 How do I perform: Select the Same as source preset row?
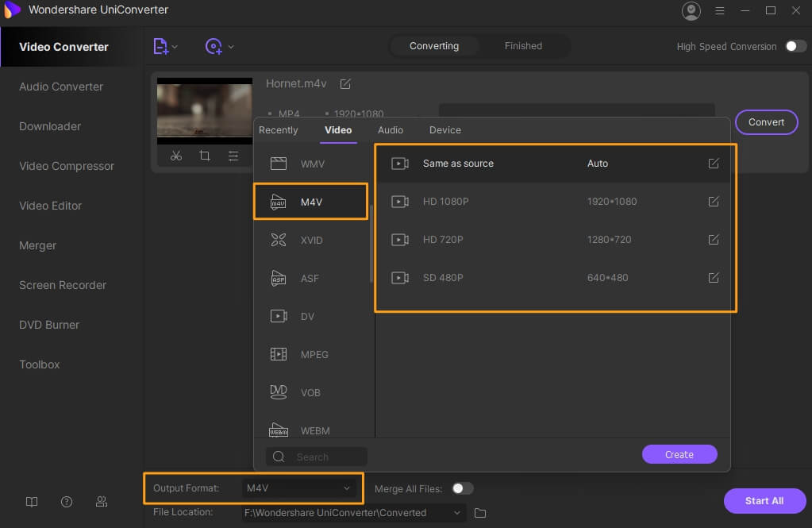pyautogui.click(x=553, y=164)
